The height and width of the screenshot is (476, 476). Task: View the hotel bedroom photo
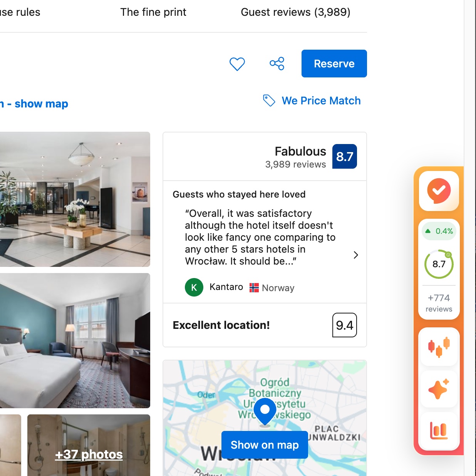75,340
